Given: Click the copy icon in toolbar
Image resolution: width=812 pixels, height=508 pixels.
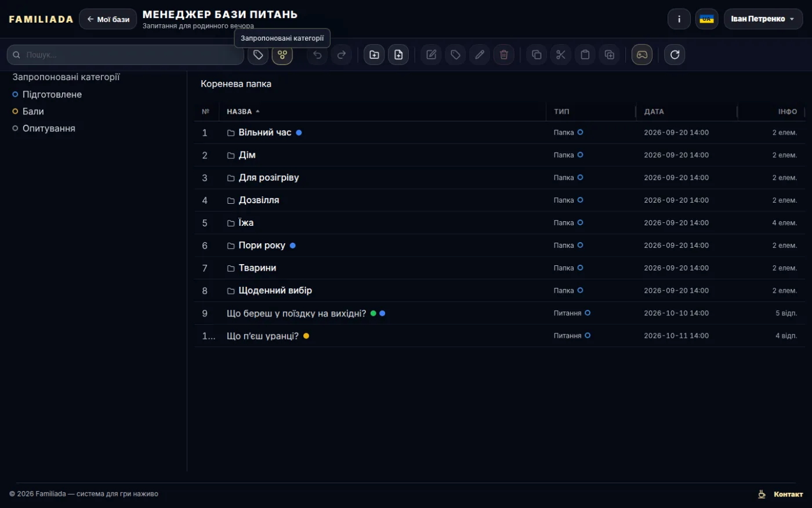Looking at the screenshot, I should (536, 55).
